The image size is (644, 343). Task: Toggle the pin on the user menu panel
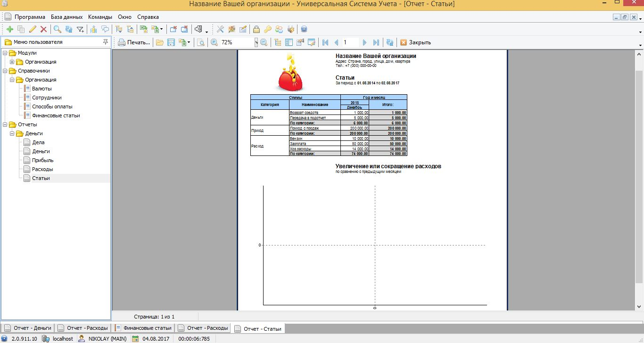point(105,42)
